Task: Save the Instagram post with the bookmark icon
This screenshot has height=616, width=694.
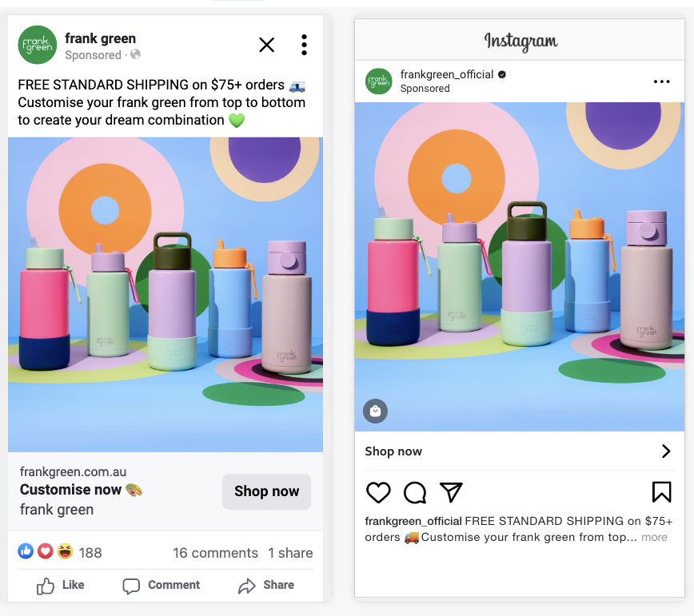Action: point(662,493)
